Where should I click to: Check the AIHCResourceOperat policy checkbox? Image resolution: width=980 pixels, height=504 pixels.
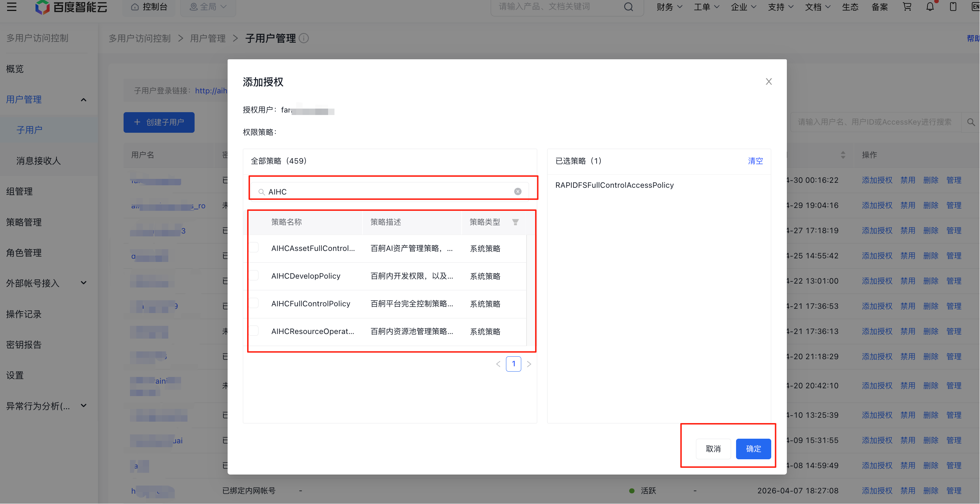tap(255, 331)
